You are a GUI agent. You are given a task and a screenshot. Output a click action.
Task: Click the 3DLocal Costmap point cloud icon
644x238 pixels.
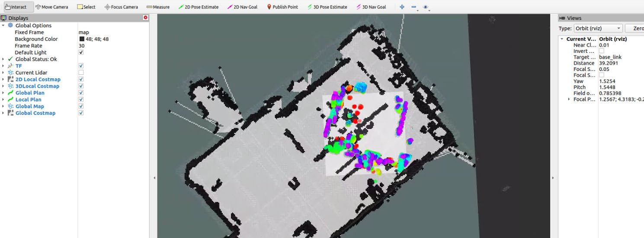click(x=11, y=86)
